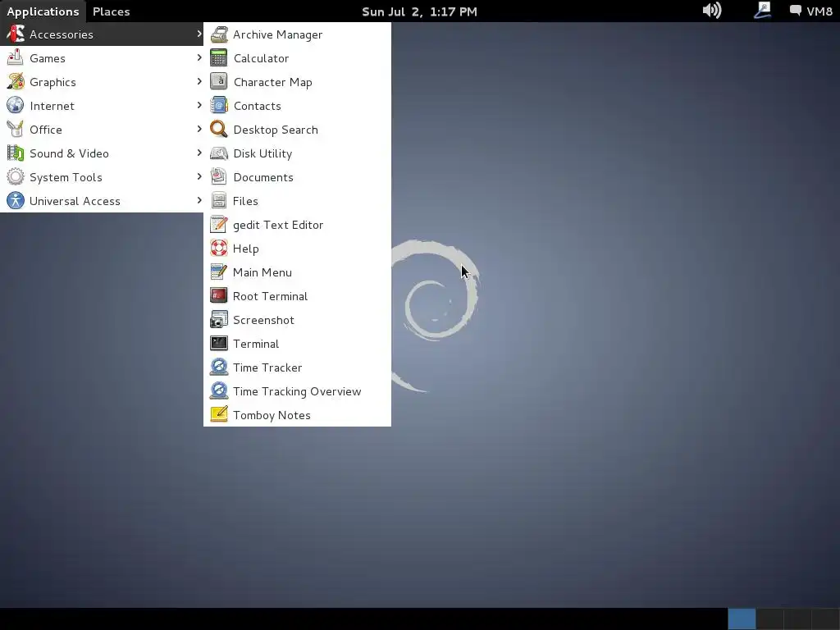Select the Screenshot label
Image resolution: width=840 pixels, height=630 pixels.
[x=263, y=320]
